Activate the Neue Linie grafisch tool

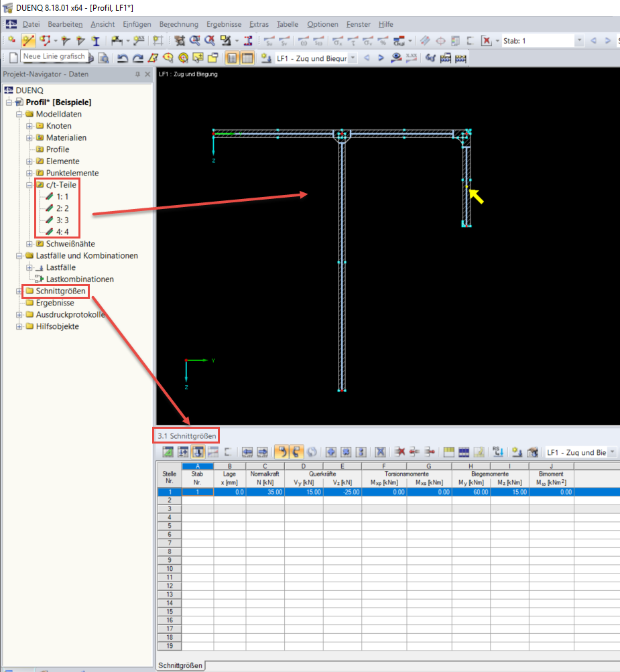pyautogui.click(x=28, y=41)
